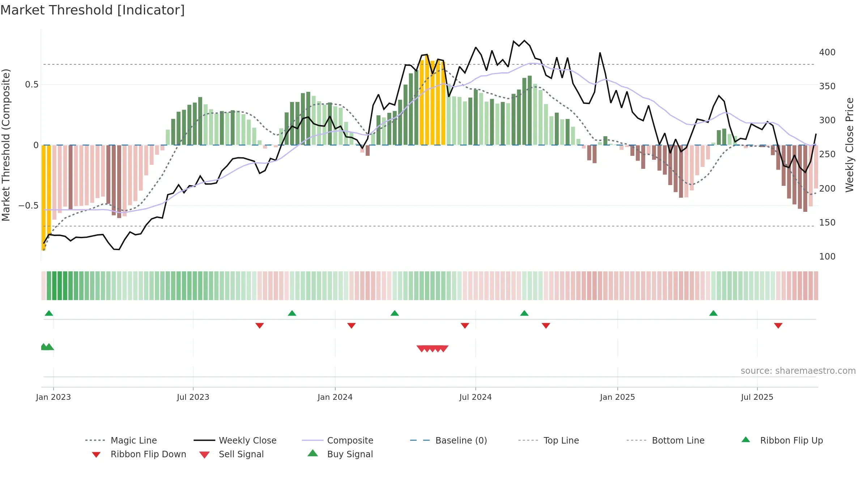Image resolution: width=868 pixels, height=488 pixels.
Task: Click the Jan 2025 axis label
Action: pos(617,397)
